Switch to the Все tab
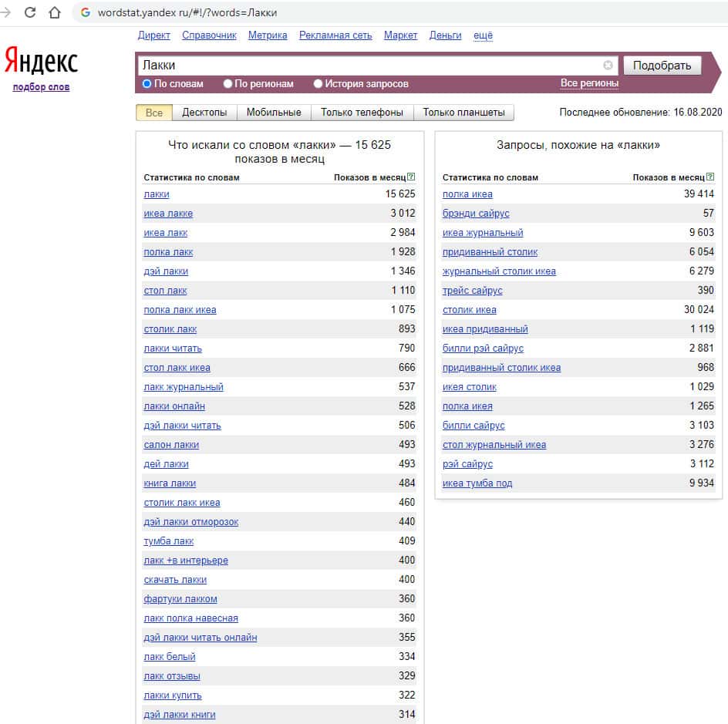The width and height of the screenshot is (728, 724). 154,113
